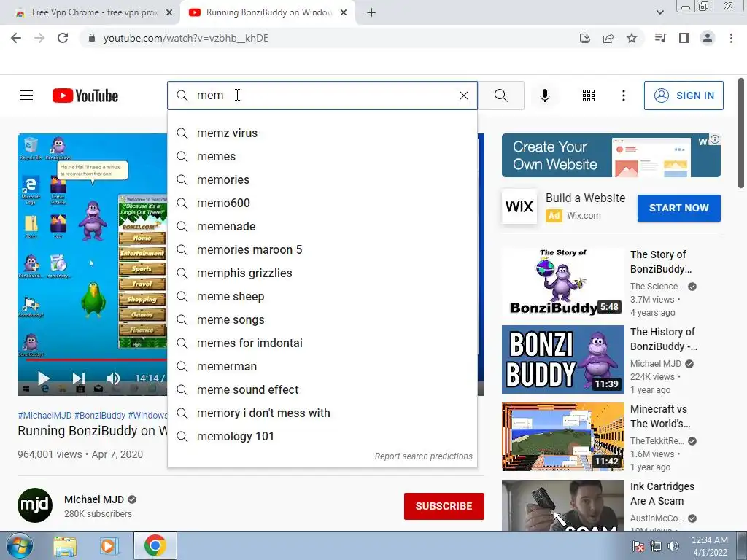Open a new browser tab
Image resolution: width=747 pixels, height=560 pixels.
[371, 12]
